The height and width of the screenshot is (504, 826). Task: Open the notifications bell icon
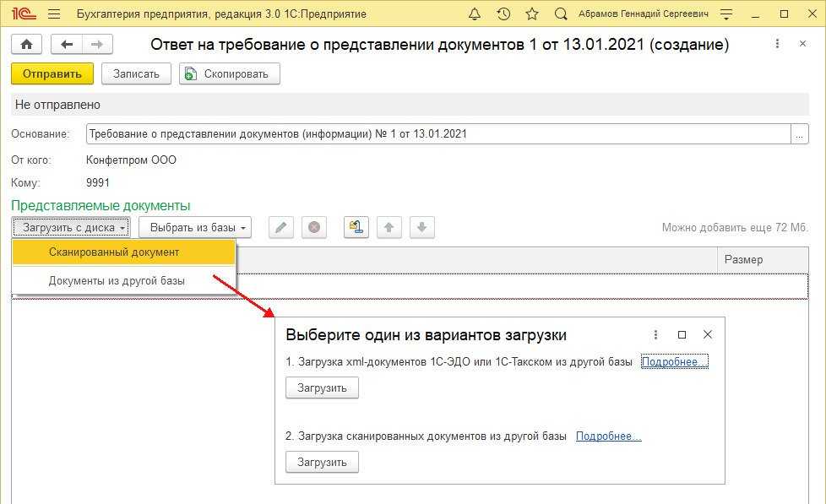coord(475,14)
